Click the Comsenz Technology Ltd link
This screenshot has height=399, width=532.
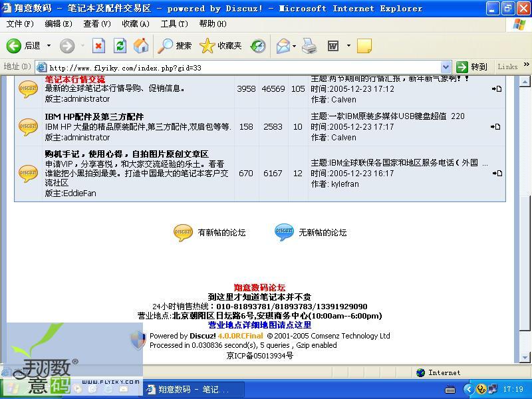[350, 336]
